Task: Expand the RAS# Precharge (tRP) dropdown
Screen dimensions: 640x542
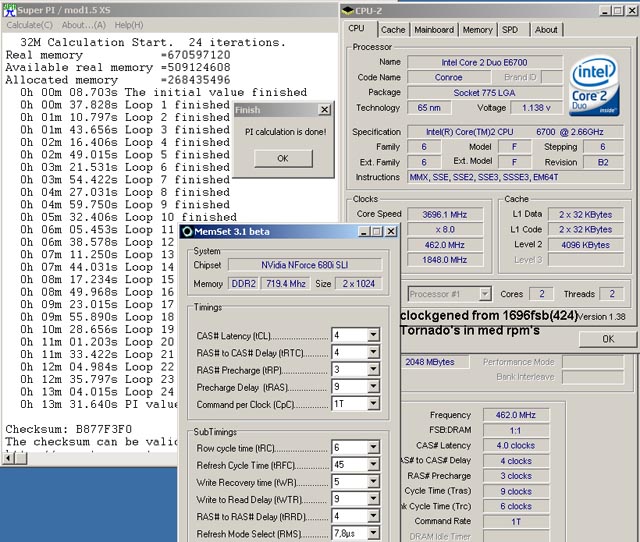Action: 373,369
